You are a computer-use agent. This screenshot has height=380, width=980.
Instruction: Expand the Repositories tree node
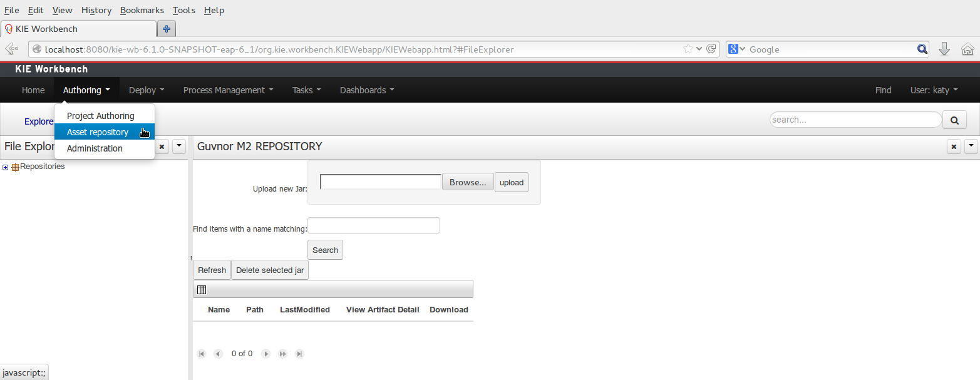(x=6, y=167)
